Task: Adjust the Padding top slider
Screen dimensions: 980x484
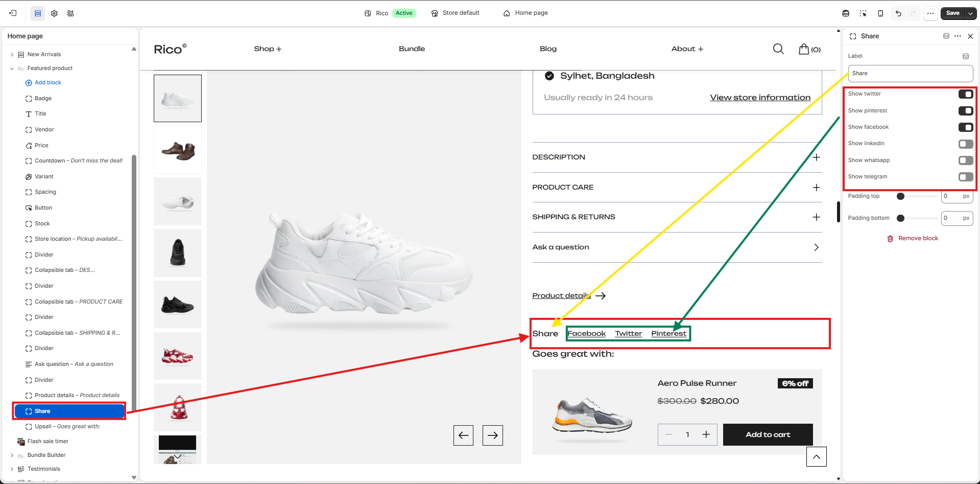Action: pos(918,196)
